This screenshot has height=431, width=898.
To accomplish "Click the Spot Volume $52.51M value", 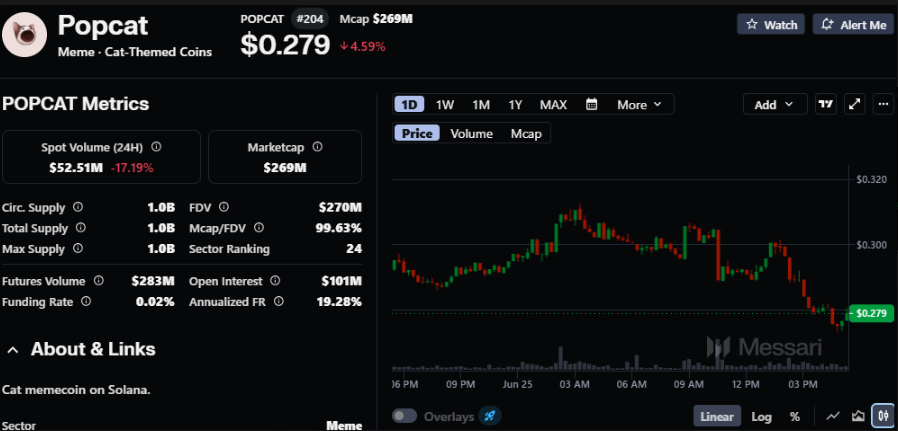I will (76, 168).
